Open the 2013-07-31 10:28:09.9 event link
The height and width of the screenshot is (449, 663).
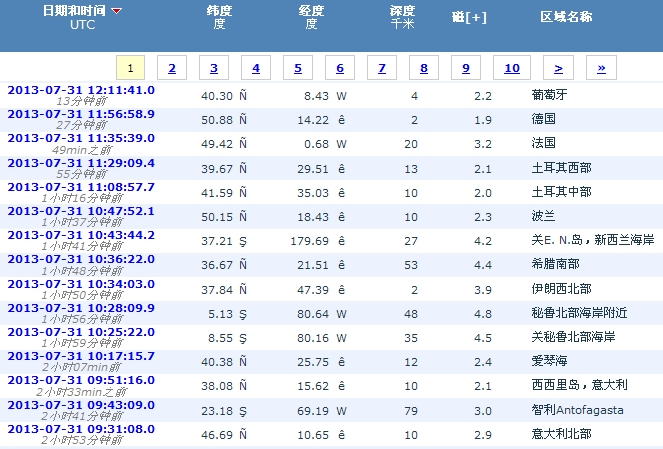pyautogui.click(x=81, y=307)
